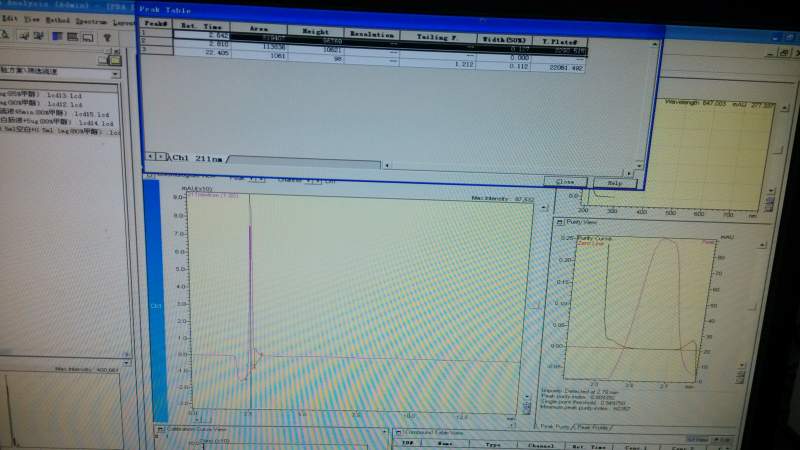Click the main peak in the chromatogram
Viewport: 800px width, 450px height.
pyautogui.click(x=250, y=286)
